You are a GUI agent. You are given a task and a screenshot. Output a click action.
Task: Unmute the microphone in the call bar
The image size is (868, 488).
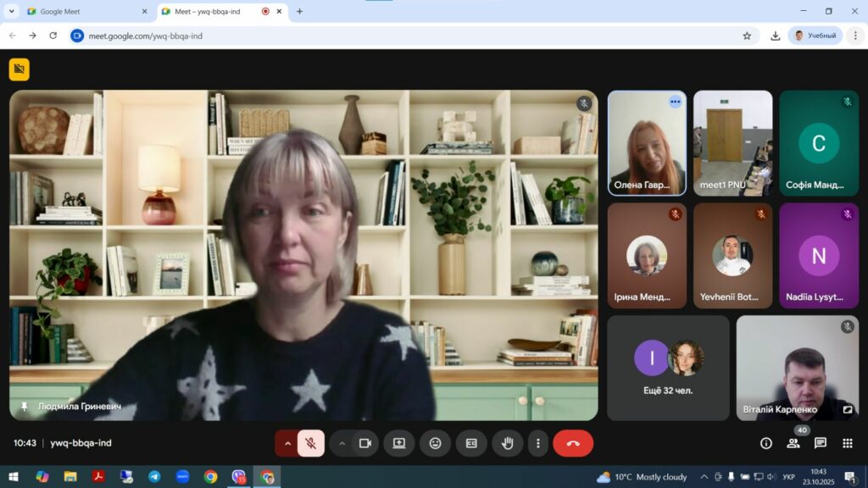(311, 443)
